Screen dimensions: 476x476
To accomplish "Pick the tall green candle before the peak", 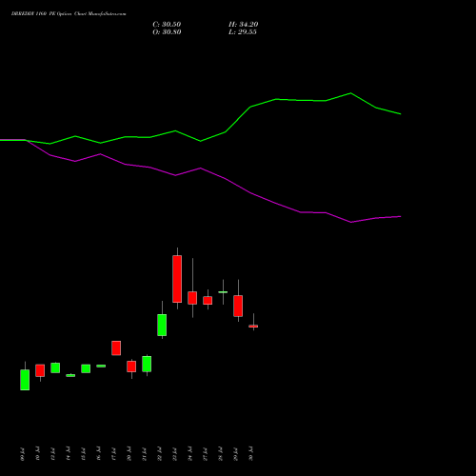I will (x=162, y=325).
